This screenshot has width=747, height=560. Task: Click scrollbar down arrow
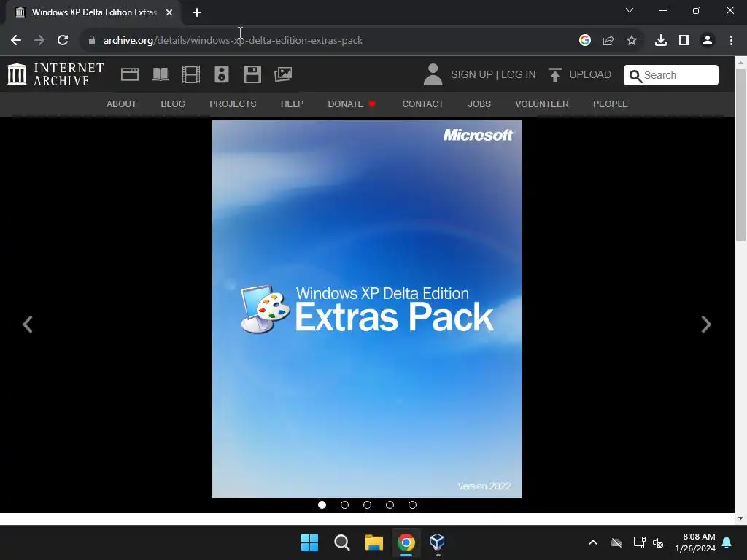(x=741, y=518)
